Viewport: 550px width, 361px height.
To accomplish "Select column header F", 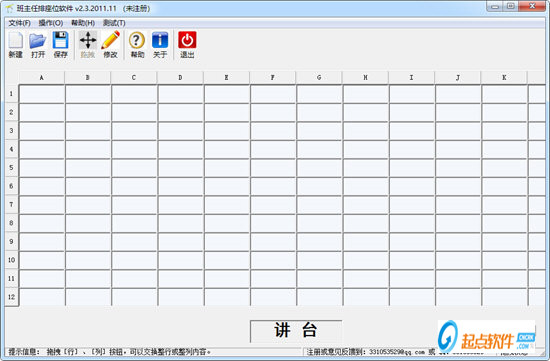I will (x=273, y=78).
